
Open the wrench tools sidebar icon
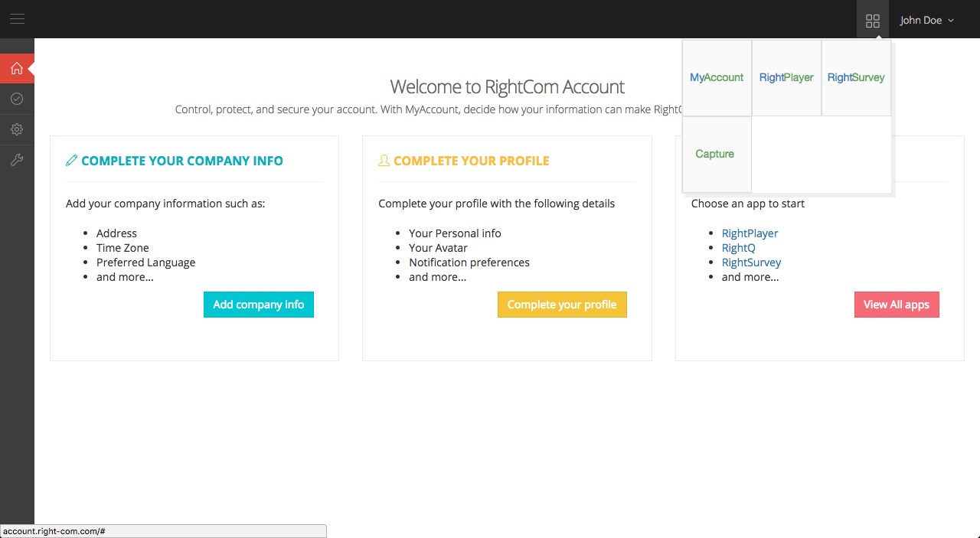pyautogui.click(x=17, y=160)
